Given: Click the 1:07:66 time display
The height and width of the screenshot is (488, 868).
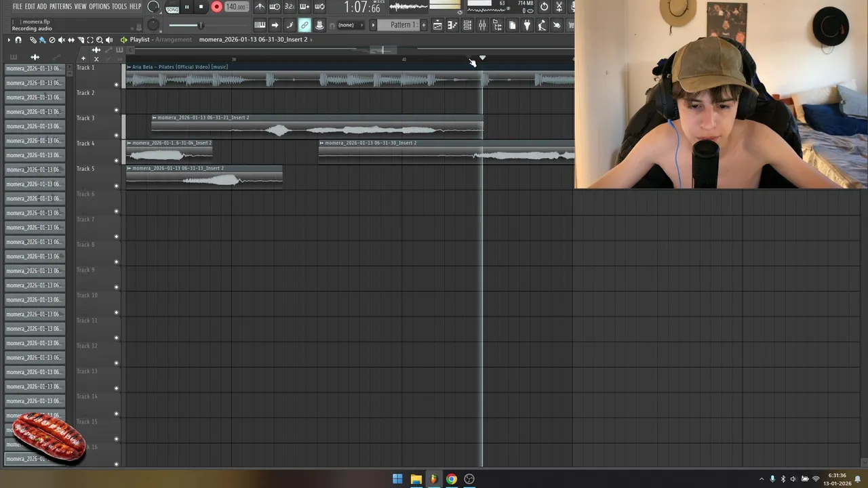Looking at the screenshot, I should click(x=361, y=7).
